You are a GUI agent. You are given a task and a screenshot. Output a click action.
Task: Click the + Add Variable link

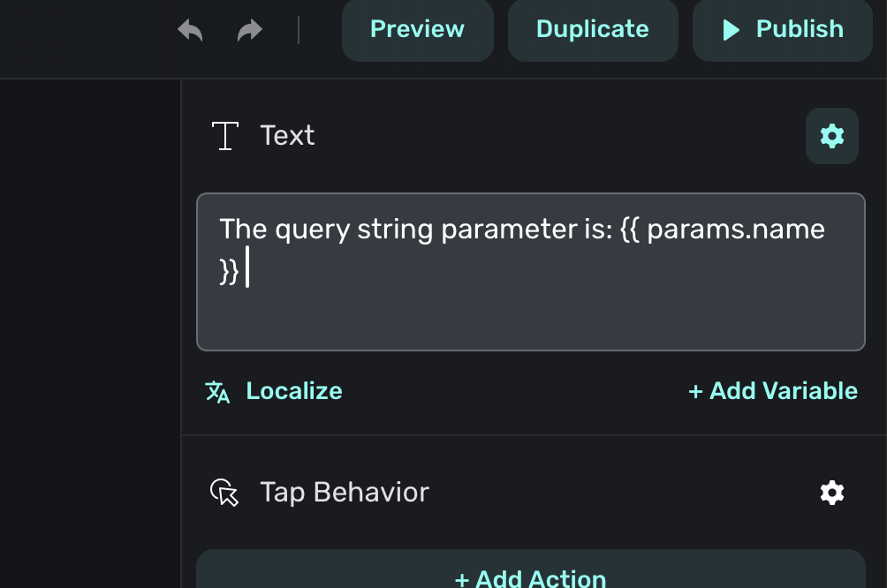coord(772,391)
